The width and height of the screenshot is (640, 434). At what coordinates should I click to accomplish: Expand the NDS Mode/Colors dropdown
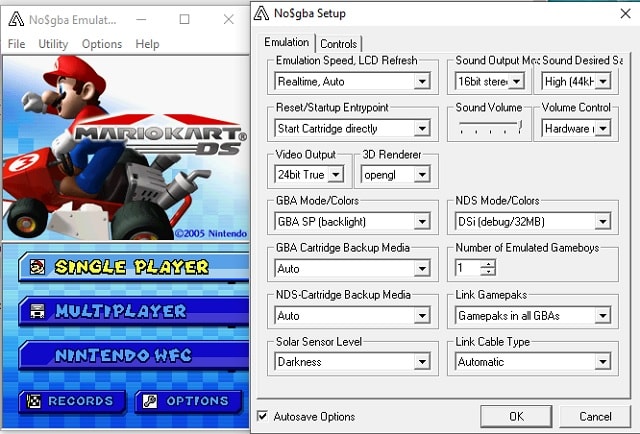pos(533,221)
